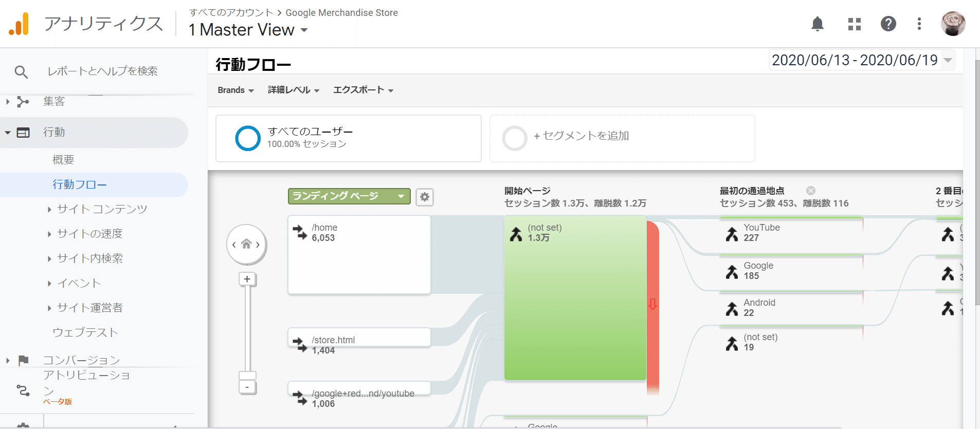Click the YouTube node icon
The width and height of the screenshot is (980, 429).
(732, 234)
